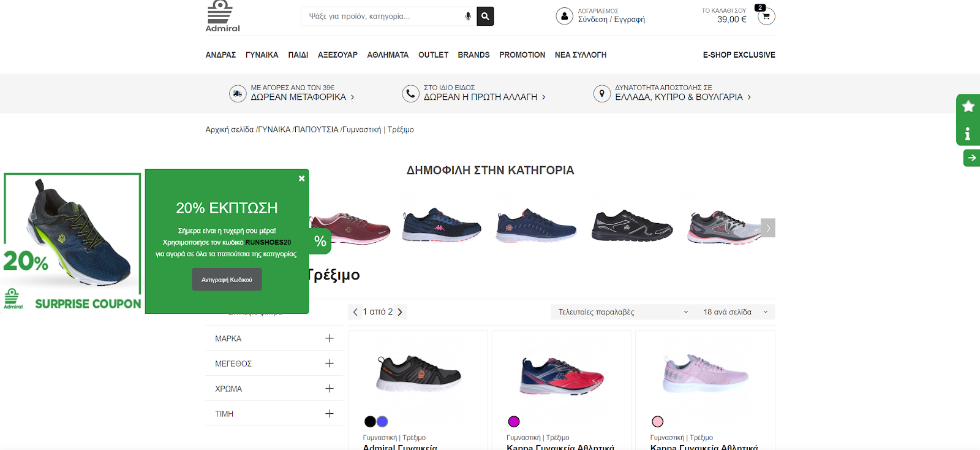Viewport: 980px width, 450px height.
Task: Open the ΑΞΕΣΟΥΑΡ menu
Action: 337,55
